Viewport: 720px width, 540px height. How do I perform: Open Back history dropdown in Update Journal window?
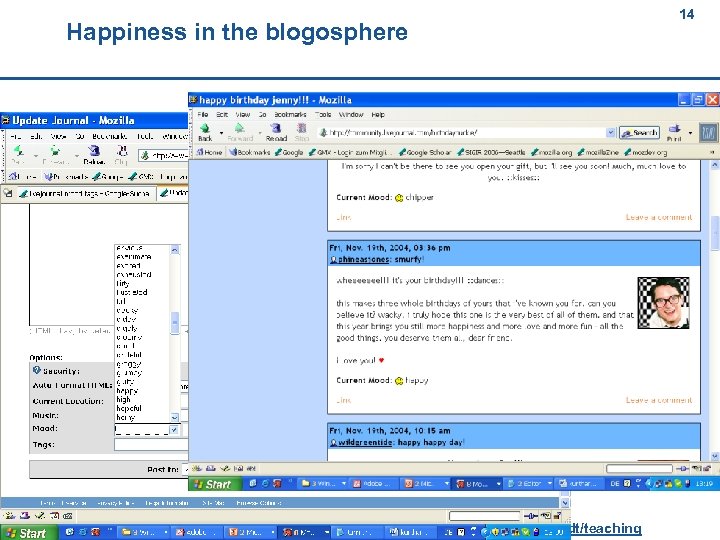click(36, 156)
